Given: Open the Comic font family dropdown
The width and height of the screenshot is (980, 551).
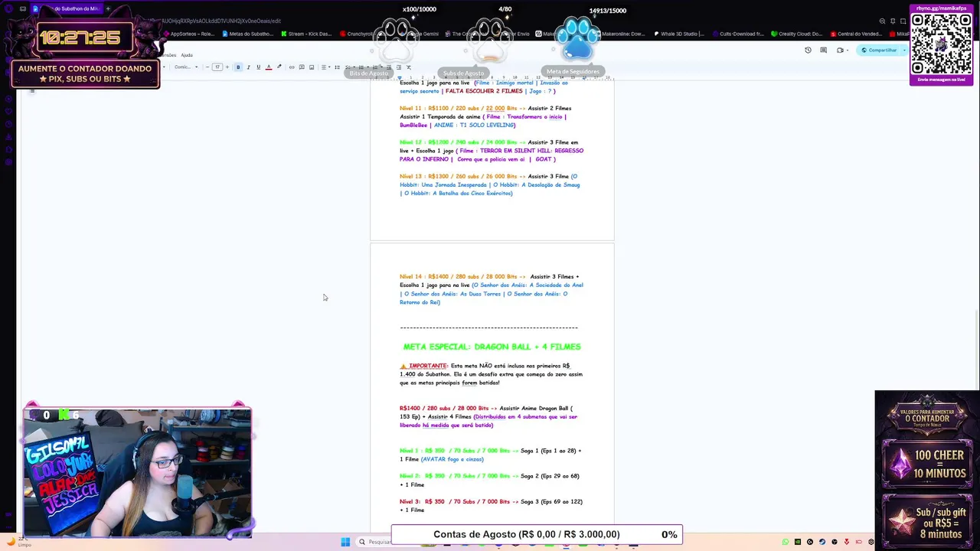Looking at the screenshot, I should pos(186,67).
